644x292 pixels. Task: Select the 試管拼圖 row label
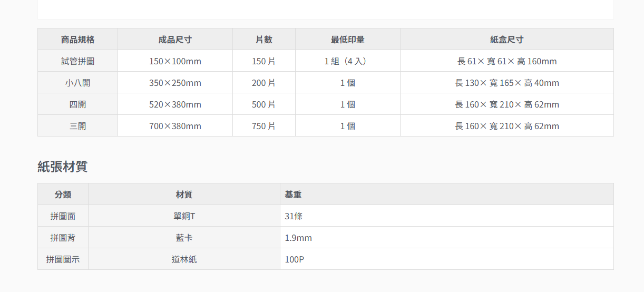[77, 61]
